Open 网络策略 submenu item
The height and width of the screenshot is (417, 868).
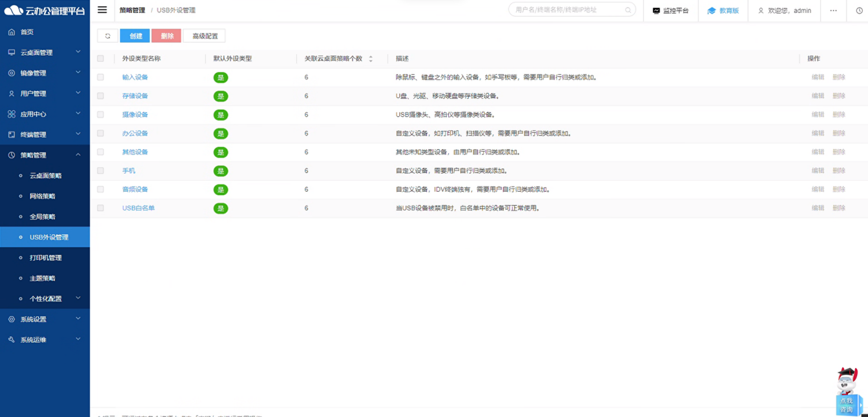(x=45, y=196)
